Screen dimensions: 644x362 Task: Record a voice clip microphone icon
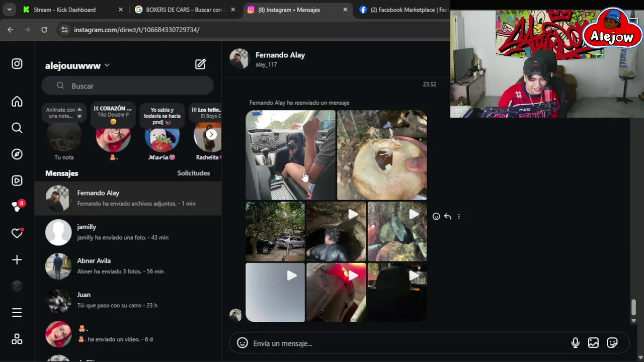click(x=575, y=343)
